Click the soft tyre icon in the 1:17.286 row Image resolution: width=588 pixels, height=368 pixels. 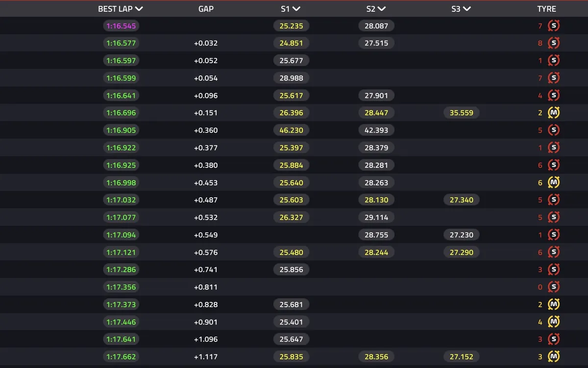554,270
